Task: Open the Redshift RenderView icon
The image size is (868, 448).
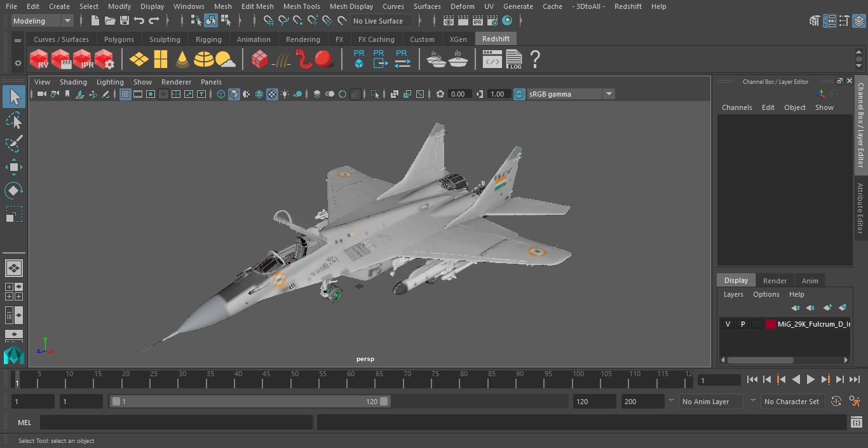Action: [x=39, y=60]
